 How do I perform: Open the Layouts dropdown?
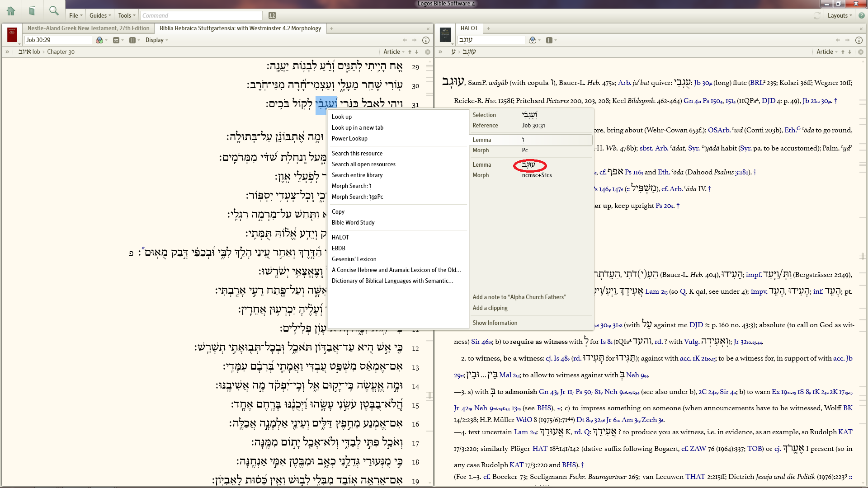click(840, 15)
